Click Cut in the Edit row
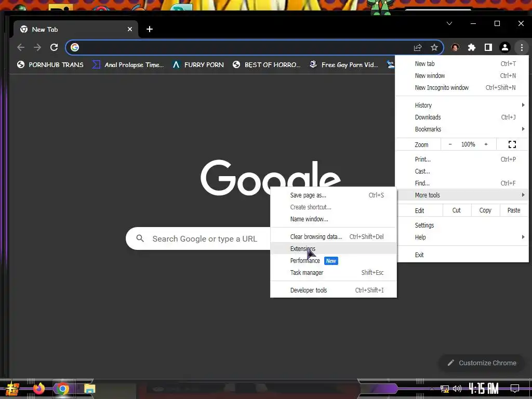Image resolution: width=532 pixels, height=399 pixels. (x=457, y=210)
